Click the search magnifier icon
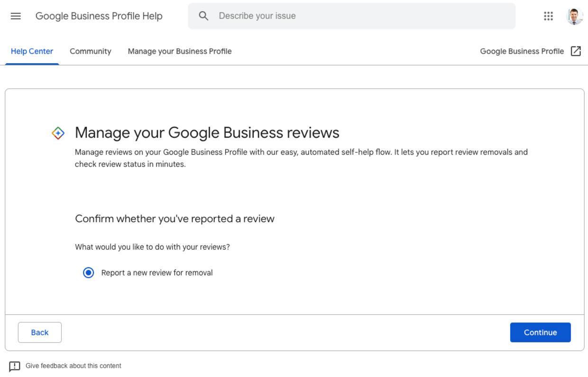Viewport: 588px width, 377px height. pyautogui.click(x=203, y=16)
